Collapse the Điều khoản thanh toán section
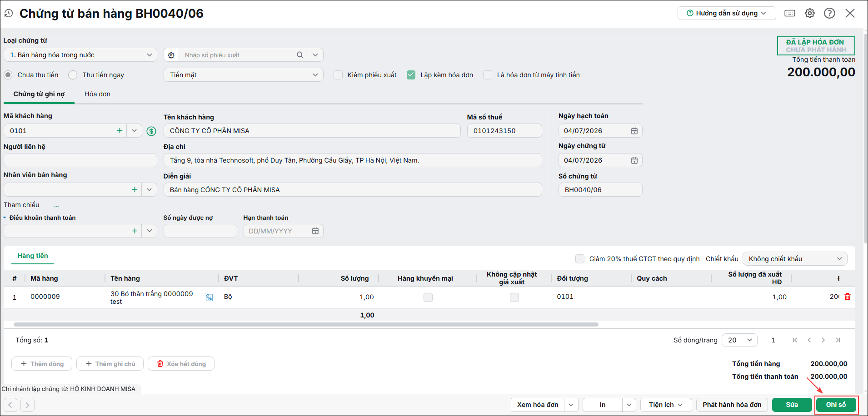The height and width of the screenshot is (416, 868). [x=5, y=218]
